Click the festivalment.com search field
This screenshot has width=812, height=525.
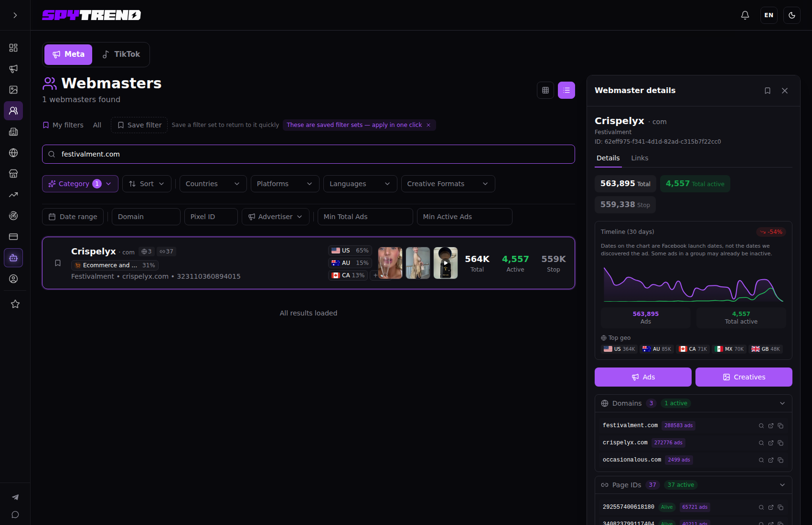pyautogui.click(x=309, y=154)
